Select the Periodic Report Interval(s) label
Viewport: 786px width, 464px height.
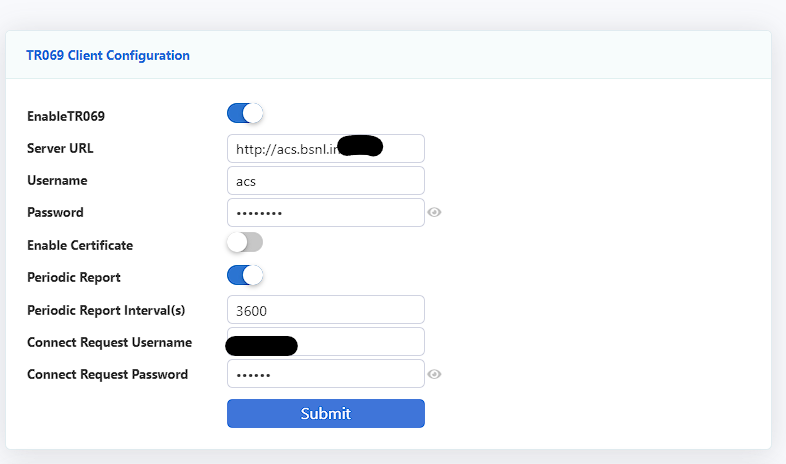(x=106, y=310)
